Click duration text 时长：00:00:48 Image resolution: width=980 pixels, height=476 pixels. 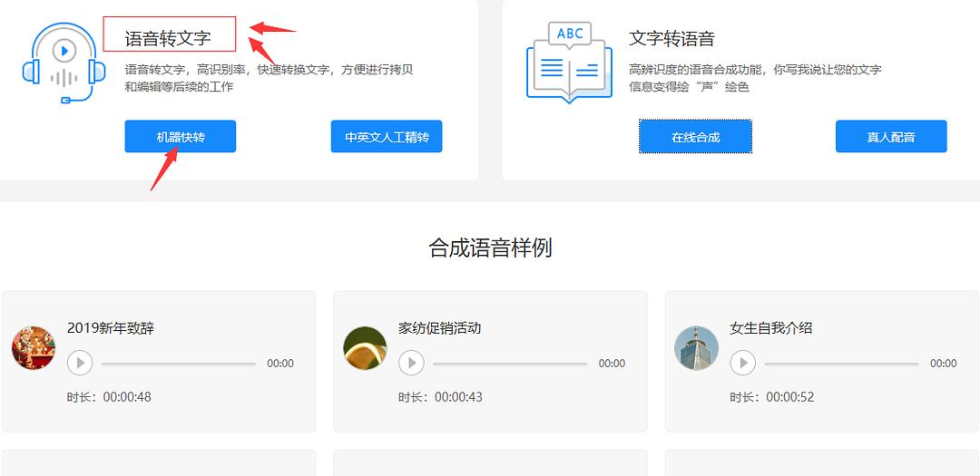[110, 397]
